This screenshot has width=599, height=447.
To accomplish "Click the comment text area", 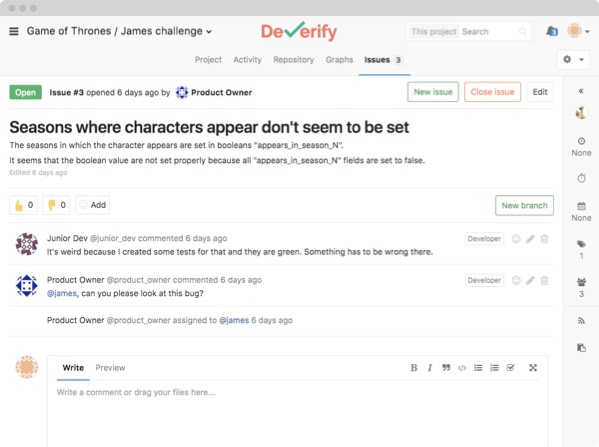I will click(298, 415).
